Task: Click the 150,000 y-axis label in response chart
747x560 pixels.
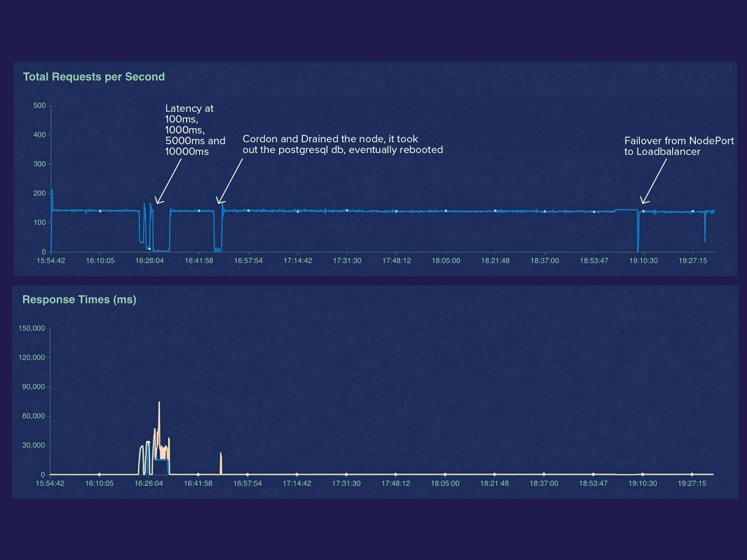Action: [x=32, y=328]
